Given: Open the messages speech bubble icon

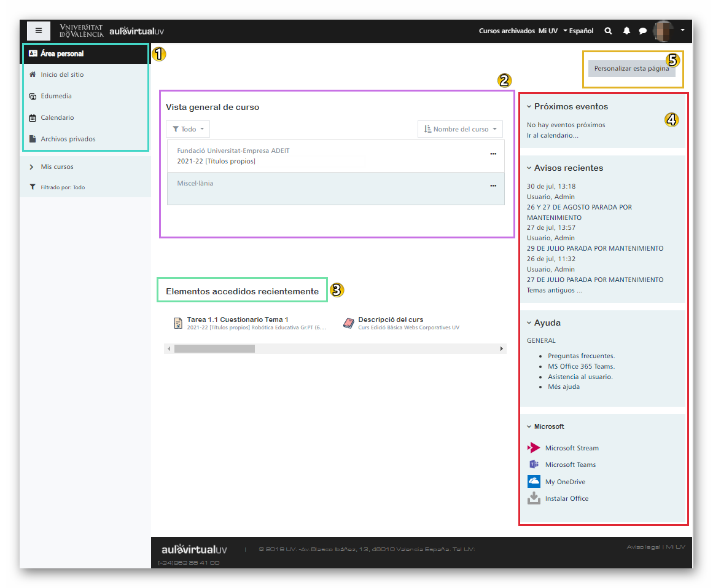Looking at the screenshot, I should 642,31.
